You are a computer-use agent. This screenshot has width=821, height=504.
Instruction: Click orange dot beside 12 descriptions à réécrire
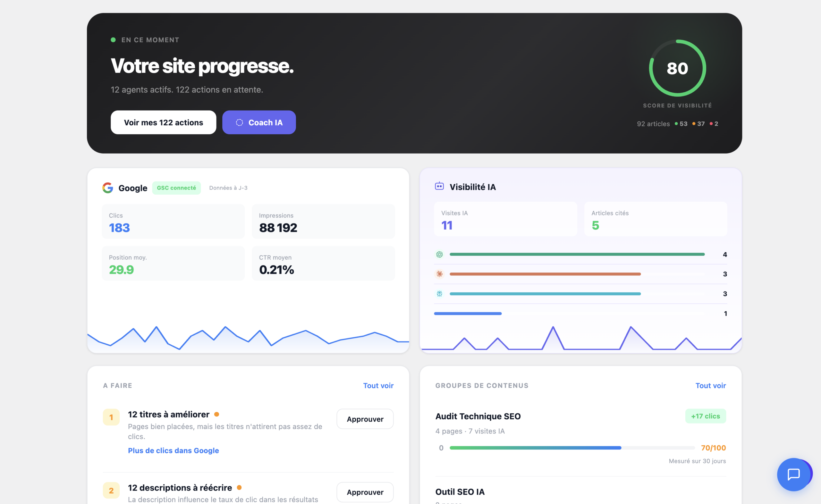(239, 487)
